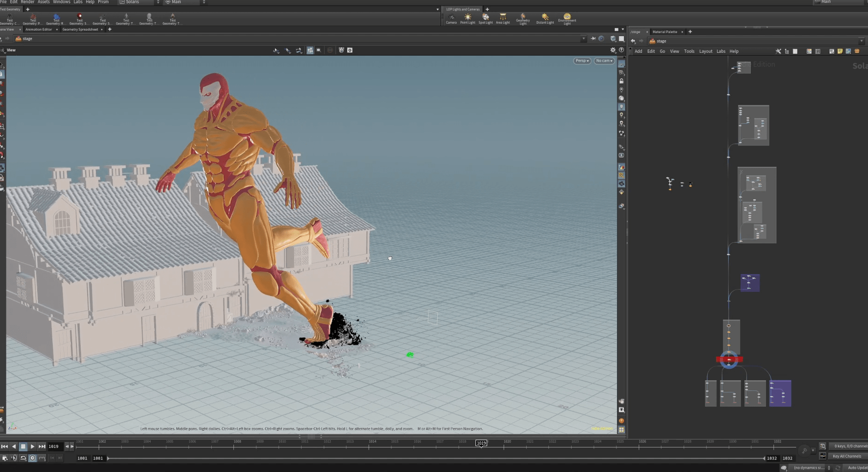The width and height of the screenshot is (868, 472).
Task: Jump to first frame button
Action: 4,447
